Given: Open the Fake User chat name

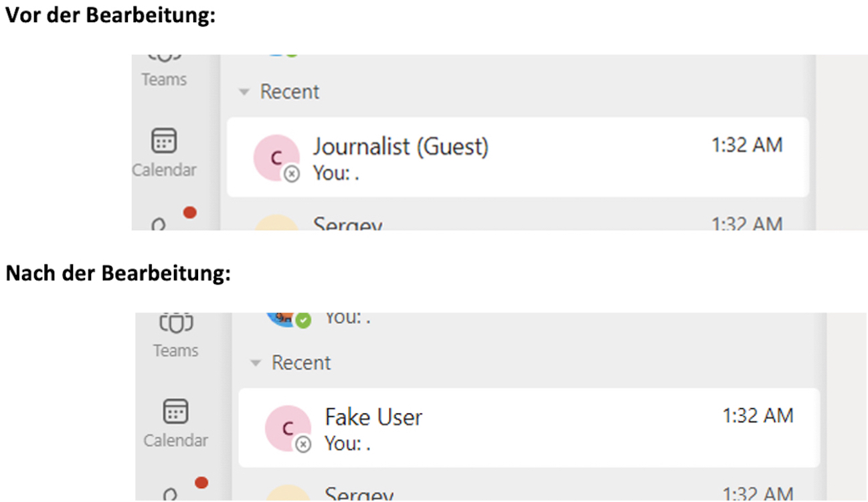Looking at the screenshot, I should [373, 417].
